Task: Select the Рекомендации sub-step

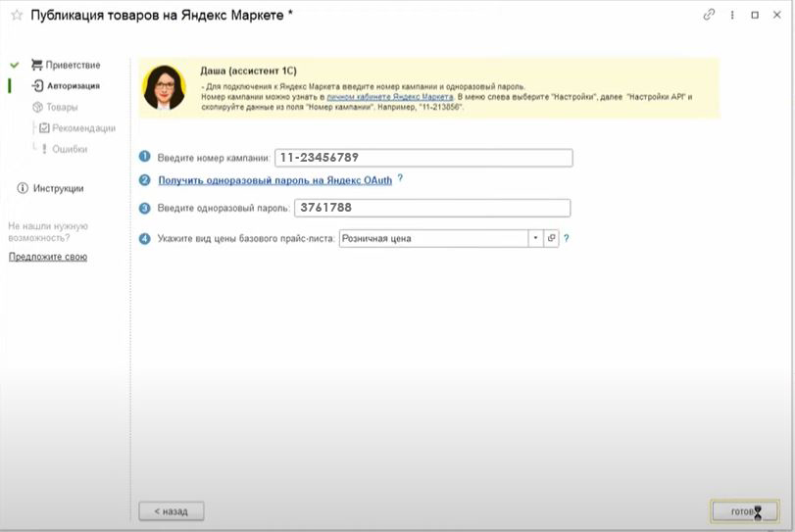Action: 83,128
